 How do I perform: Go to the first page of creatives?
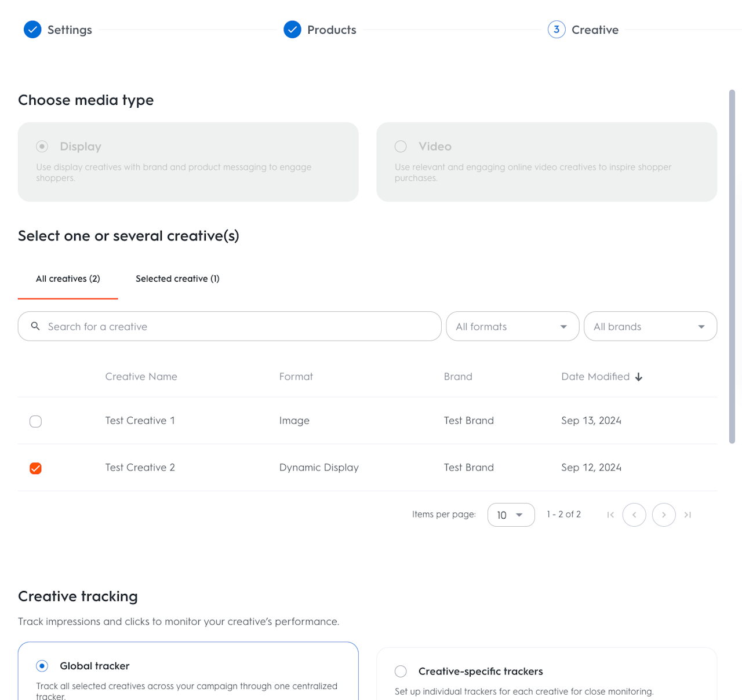[610, 515]
